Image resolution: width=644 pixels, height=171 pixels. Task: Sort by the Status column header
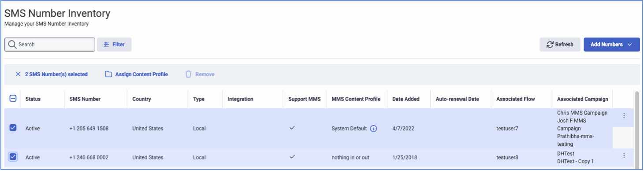pyautogui.click(x=33, y=99)
